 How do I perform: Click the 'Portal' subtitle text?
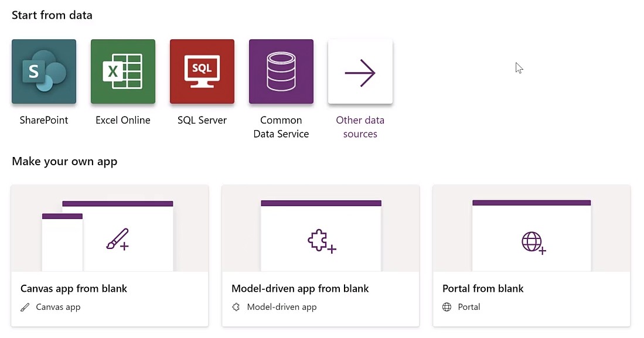[469, 307]
